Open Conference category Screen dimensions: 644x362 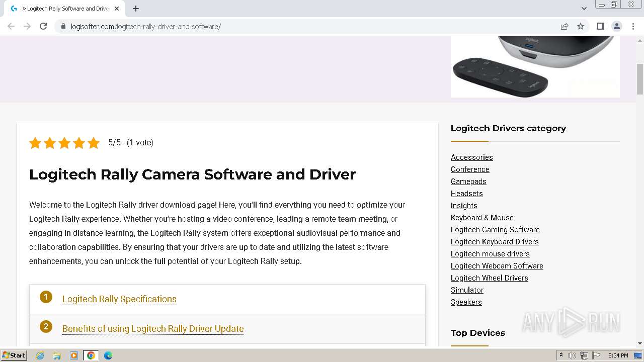point(470,169)
